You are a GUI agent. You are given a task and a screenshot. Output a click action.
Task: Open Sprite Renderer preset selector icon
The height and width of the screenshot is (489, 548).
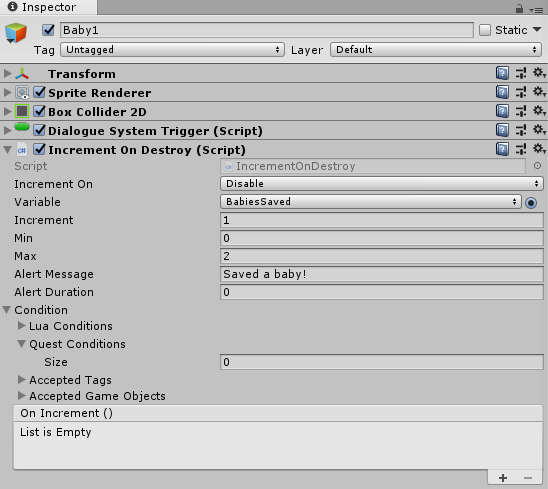pyautogui.click(x=521, y=92)
